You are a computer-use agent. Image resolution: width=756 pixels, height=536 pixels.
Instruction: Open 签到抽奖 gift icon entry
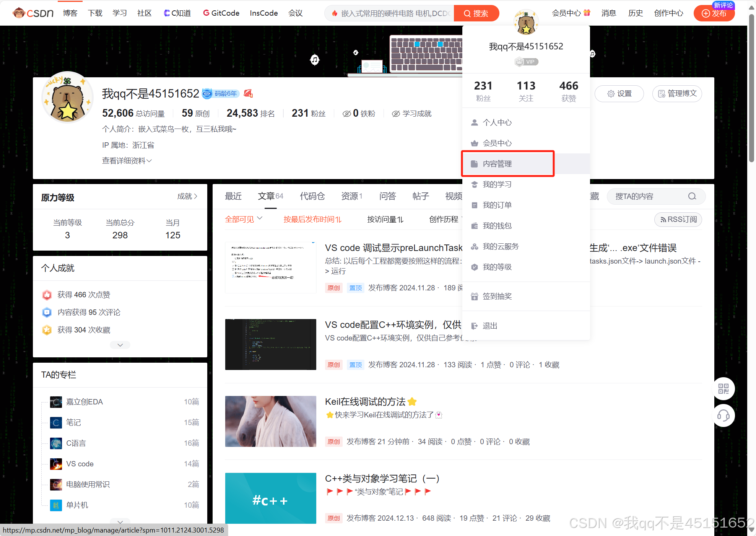coord(474,296)
